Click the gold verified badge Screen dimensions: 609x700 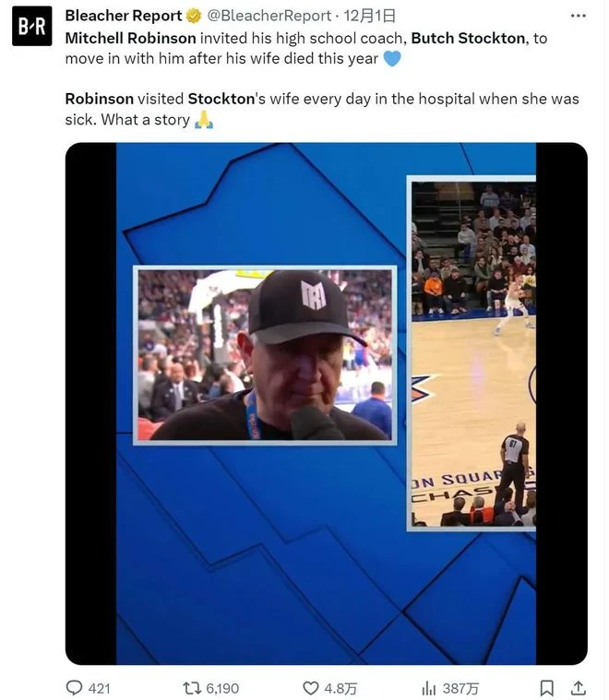pos(194,16)
